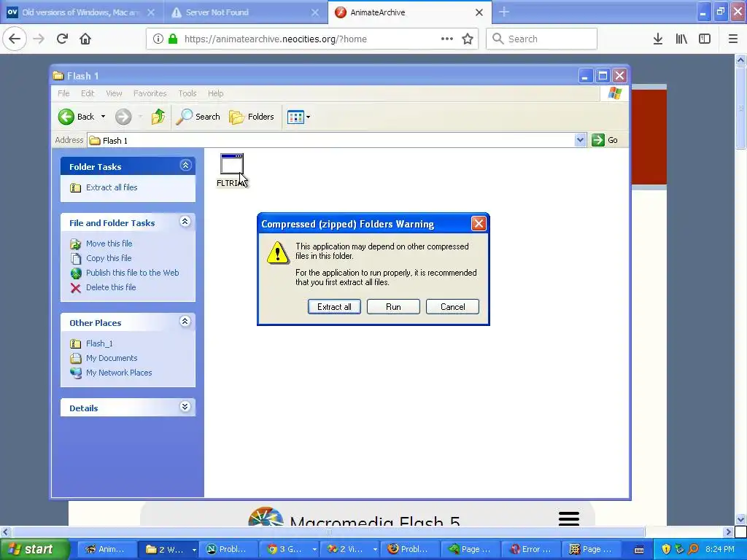
Task: Open My Network Places link
Action: click(119, 373)
